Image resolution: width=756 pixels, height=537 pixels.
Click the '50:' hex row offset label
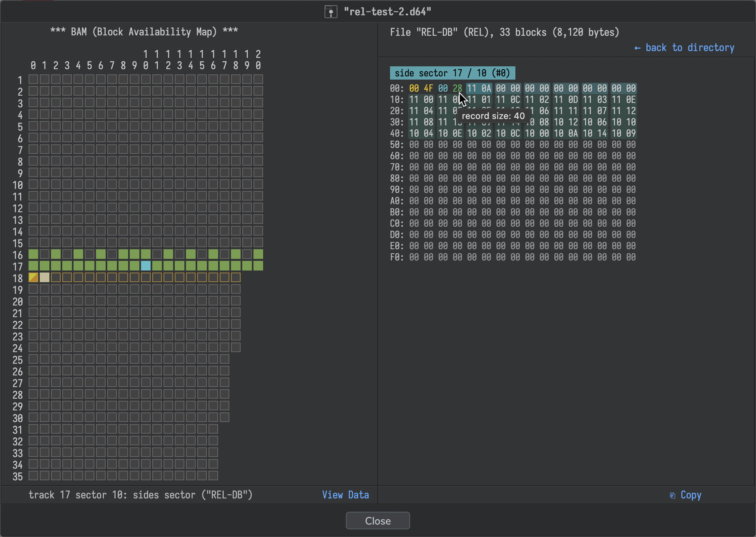pyautogui.click(x=397, y=145)
